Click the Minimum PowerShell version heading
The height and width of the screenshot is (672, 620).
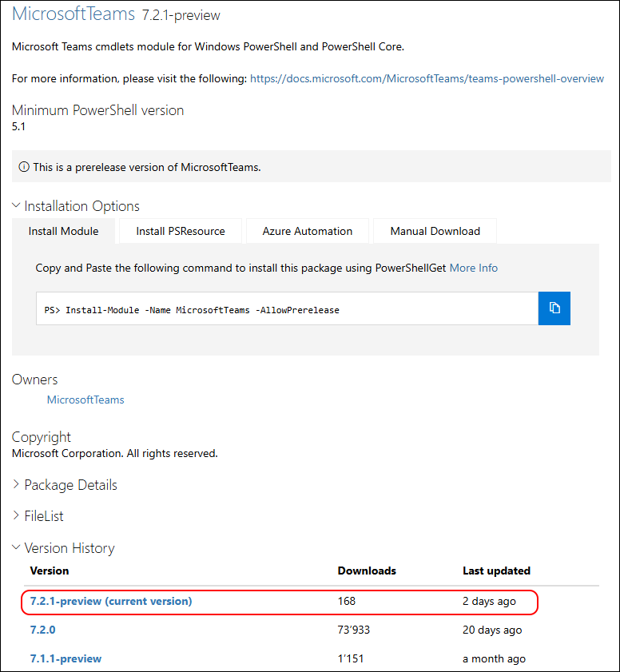pyautogui.click(x=97, y=110)
